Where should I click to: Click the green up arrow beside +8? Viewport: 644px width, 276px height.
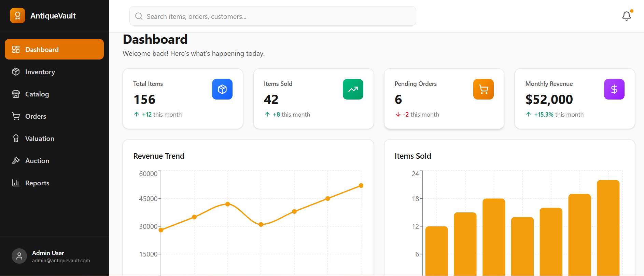(267, 114)
